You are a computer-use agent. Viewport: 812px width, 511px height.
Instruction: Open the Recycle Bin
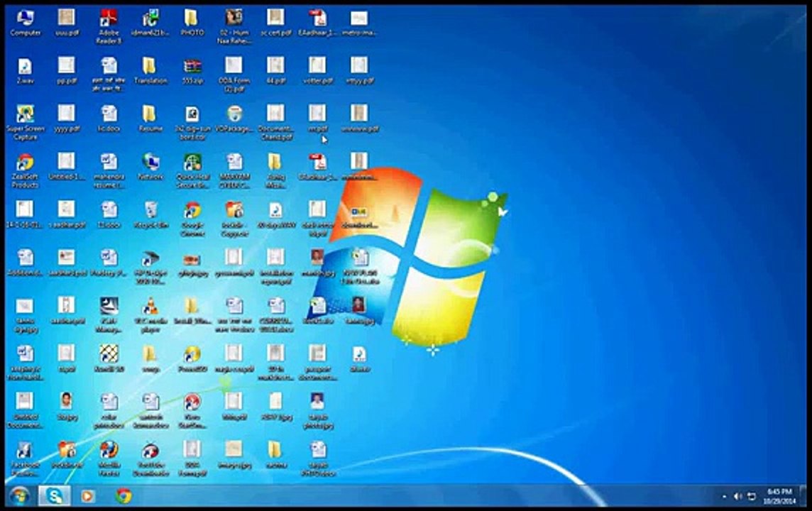tap(150, 215)
